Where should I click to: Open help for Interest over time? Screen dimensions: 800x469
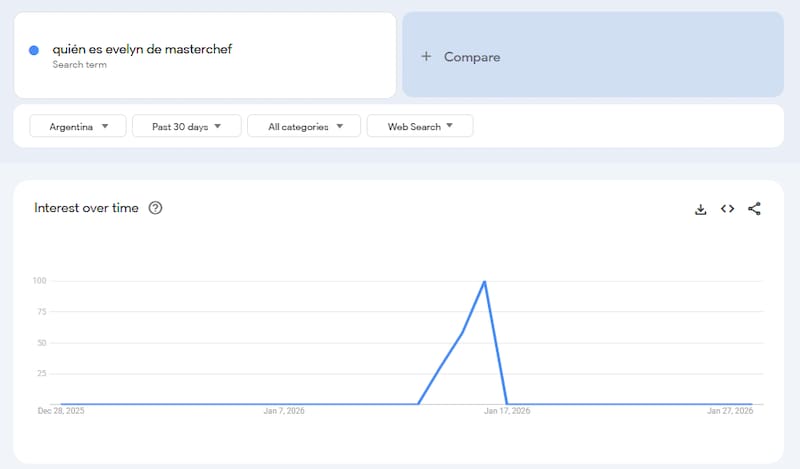pyautogui.click(x=155, y=208)
